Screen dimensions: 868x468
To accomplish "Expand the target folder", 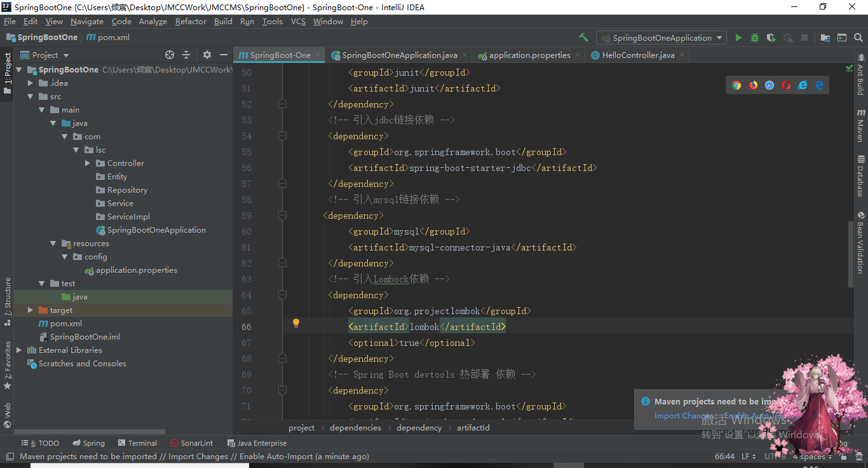I will (31, 310).
